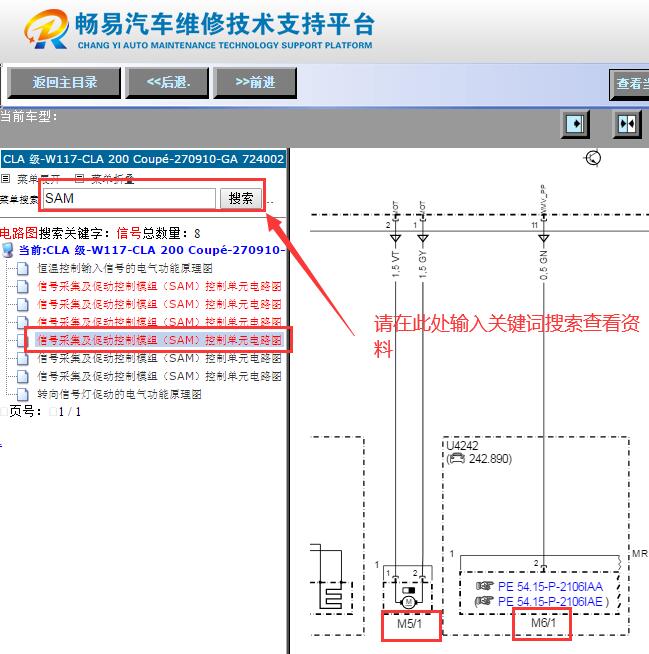The image size is (649, 654).
Task: Click the MR label at diagram right edge
Action: coord(640,553)
